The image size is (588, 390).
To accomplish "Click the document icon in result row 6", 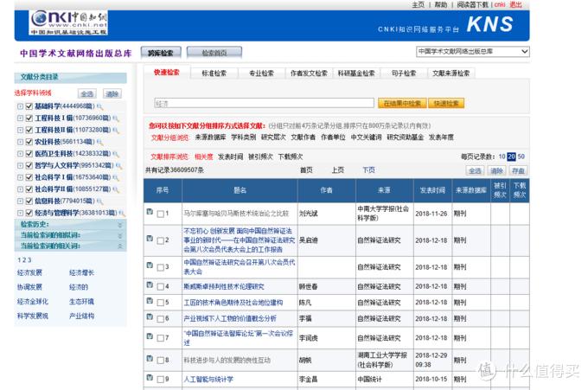I will pyautogui.click(x=150, y=316).
